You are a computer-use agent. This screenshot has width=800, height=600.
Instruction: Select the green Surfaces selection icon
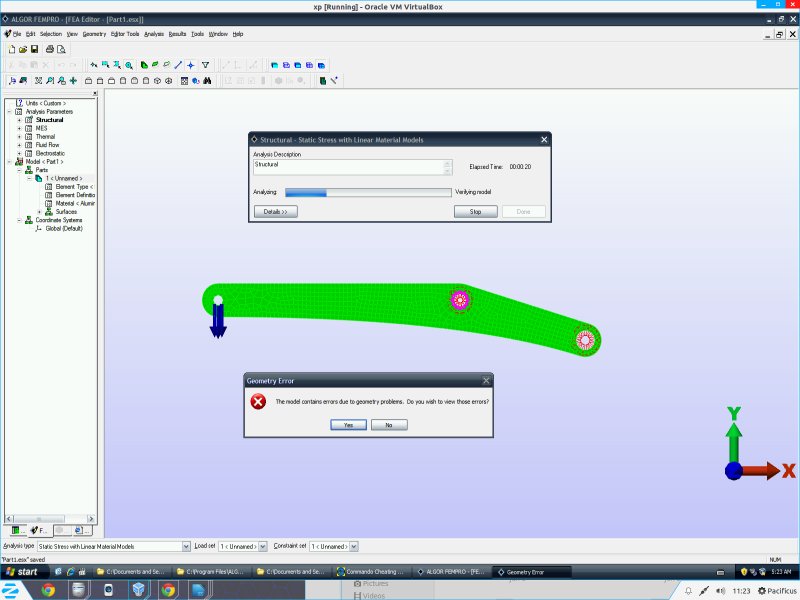155,65
